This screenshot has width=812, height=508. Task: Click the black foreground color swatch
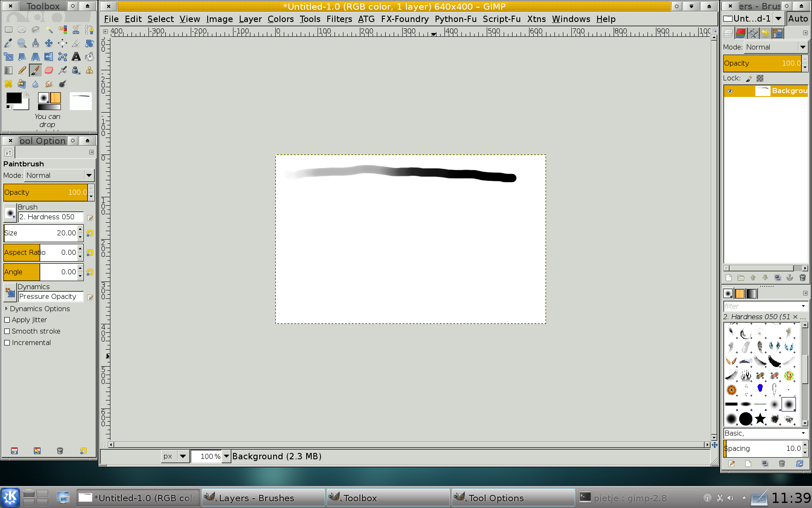(14, 98)
